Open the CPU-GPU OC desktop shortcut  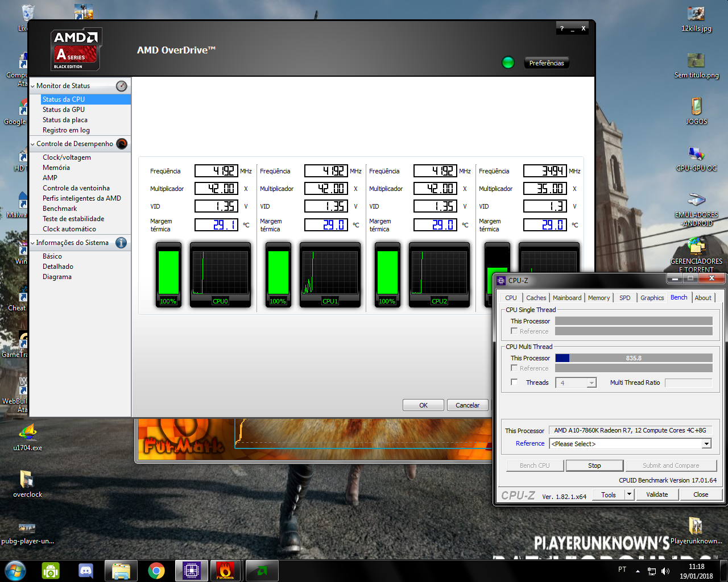696,159
